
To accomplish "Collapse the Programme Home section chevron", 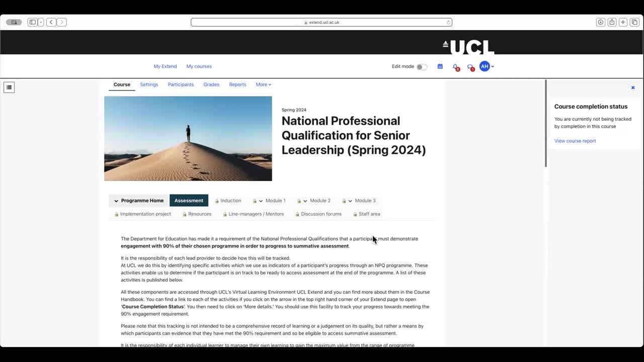I will (116, 200).
